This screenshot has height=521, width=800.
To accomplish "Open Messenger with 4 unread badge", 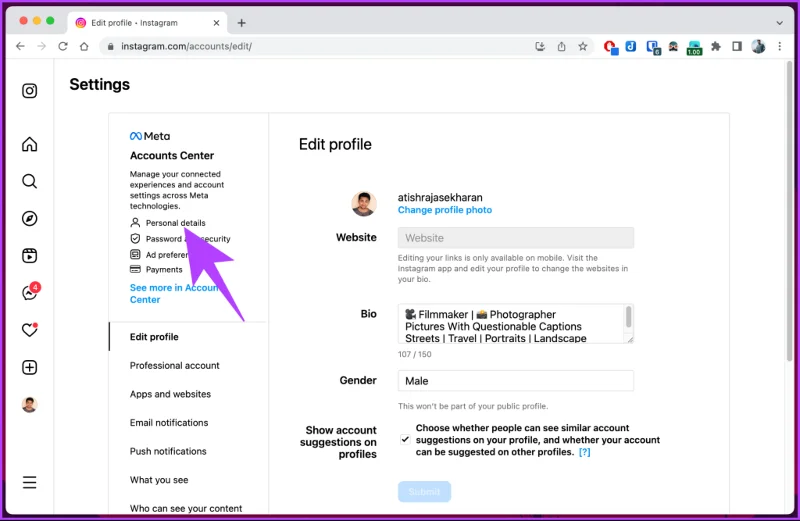I will pos(31,292).
